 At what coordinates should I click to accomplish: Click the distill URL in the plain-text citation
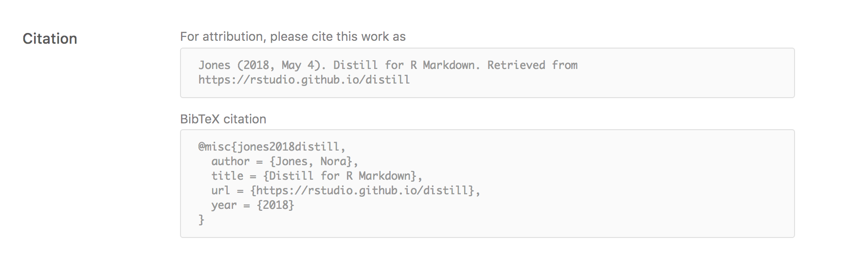(304, 80)
